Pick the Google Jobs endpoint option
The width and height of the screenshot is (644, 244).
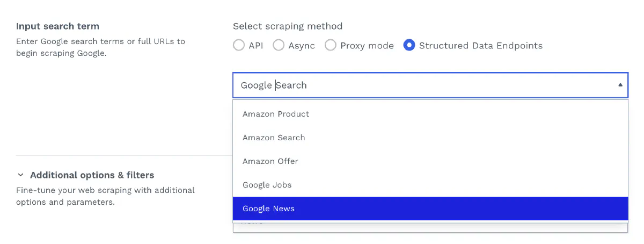(x=267, y=185)
